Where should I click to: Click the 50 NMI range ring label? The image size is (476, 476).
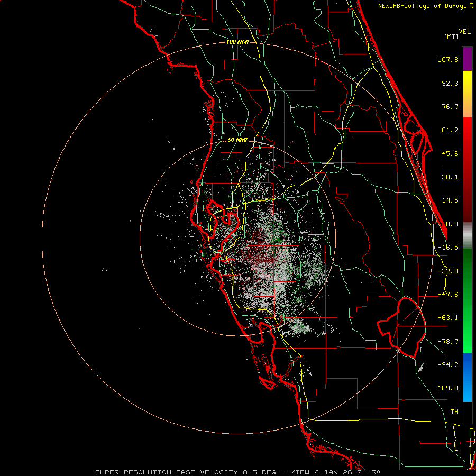point(237,140)
